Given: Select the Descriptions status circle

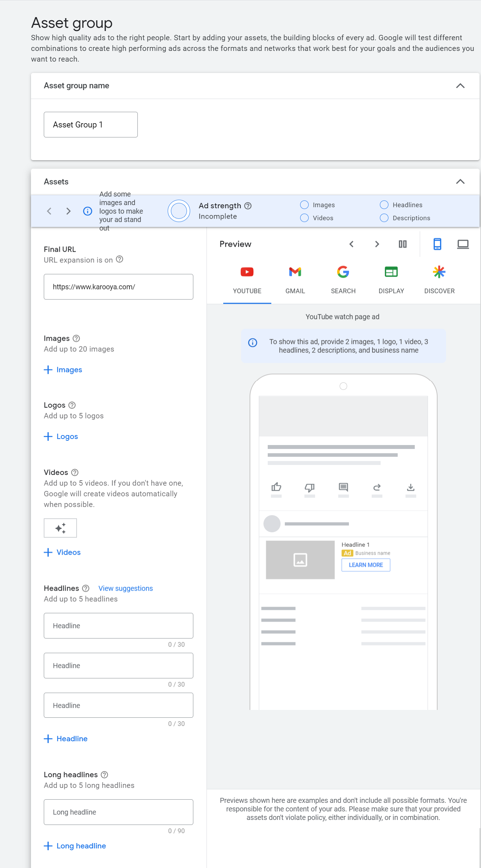Looking at the screenshot, I should pos(384,218).
